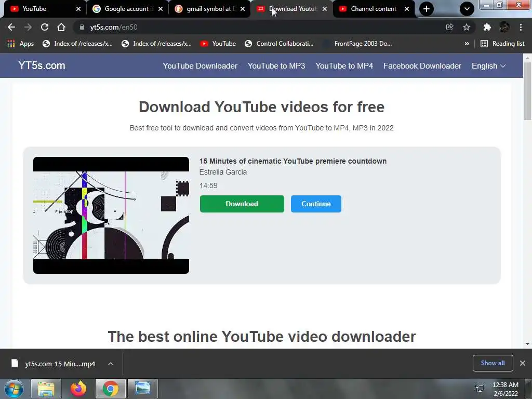The height and width of the screenshot is (399, 532).
Task: Switch to the Channel content tab
Action: coord(370,9)
